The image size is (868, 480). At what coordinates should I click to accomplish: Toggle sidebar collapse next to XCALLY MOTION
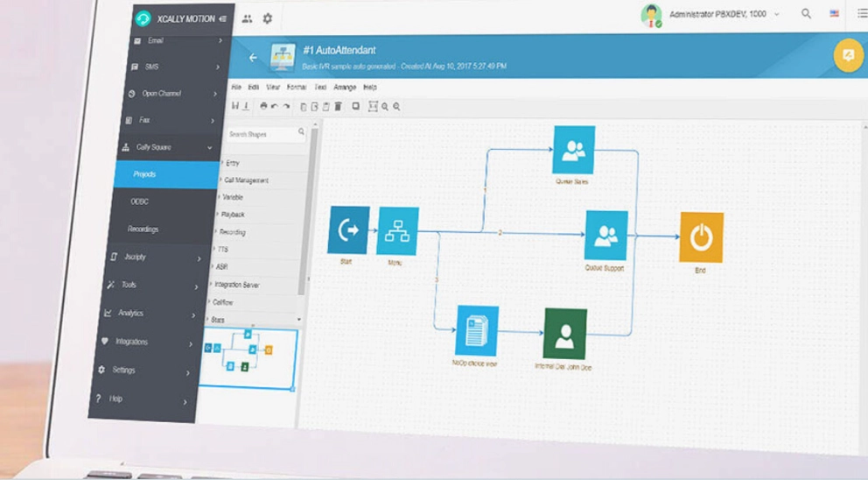[223, 18]
